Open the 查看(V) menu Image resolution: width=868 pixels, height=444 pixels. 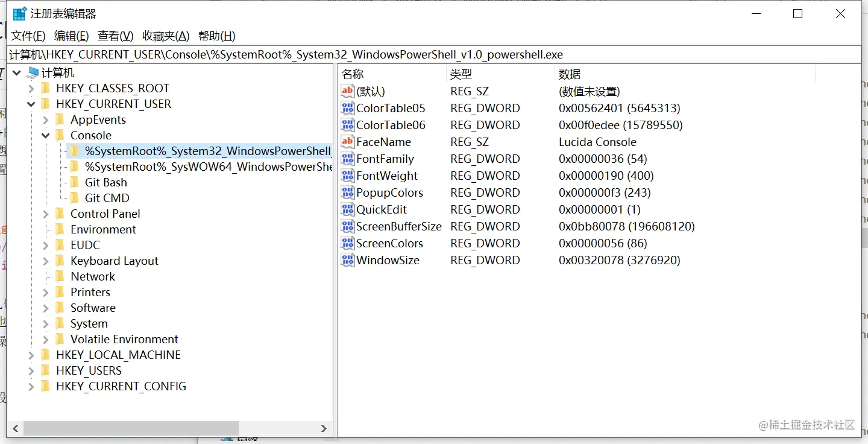coord(116,36)
